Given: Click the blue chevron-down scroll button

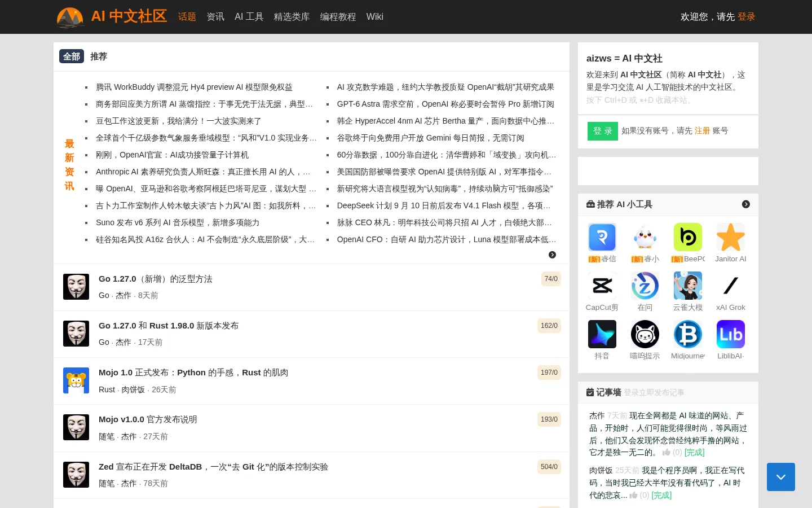Looking at the screenshot, I should point(781,477).
